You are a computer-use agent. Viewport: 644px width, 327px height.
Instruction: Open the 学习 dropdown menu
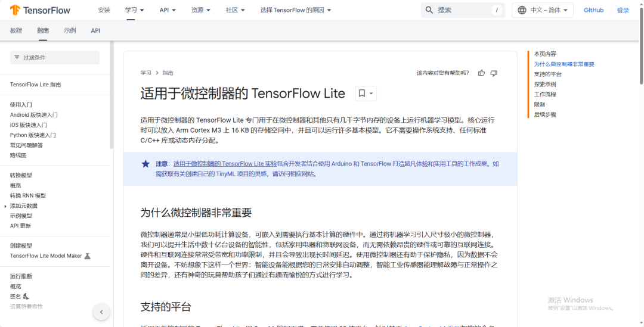pos(135,10)
